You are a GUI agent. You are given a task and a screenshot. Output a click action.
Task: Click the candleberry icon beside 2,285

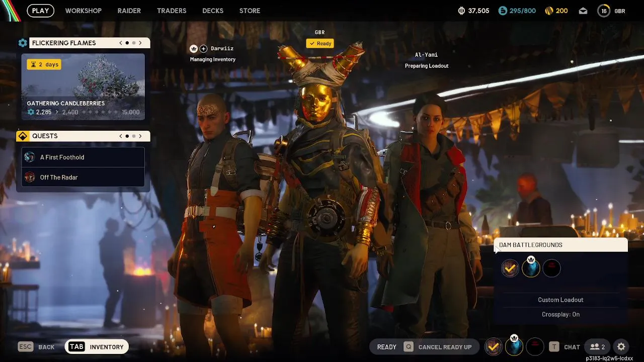(x=31, y=112)
